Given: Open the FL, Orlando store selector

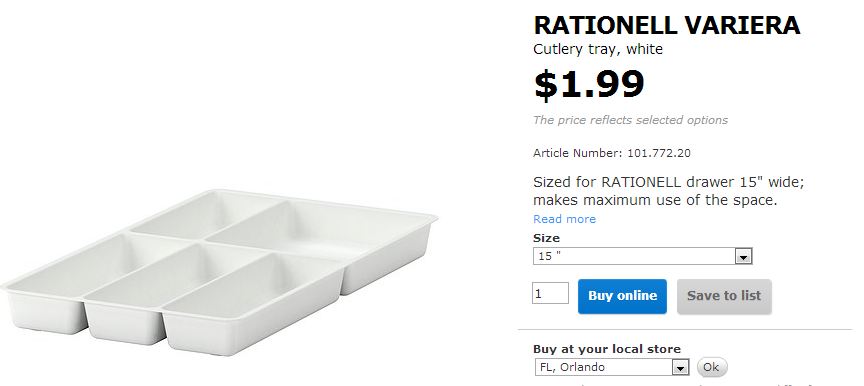Looking at the screenshot, I should pyautogui.click(x=612, y=367).
